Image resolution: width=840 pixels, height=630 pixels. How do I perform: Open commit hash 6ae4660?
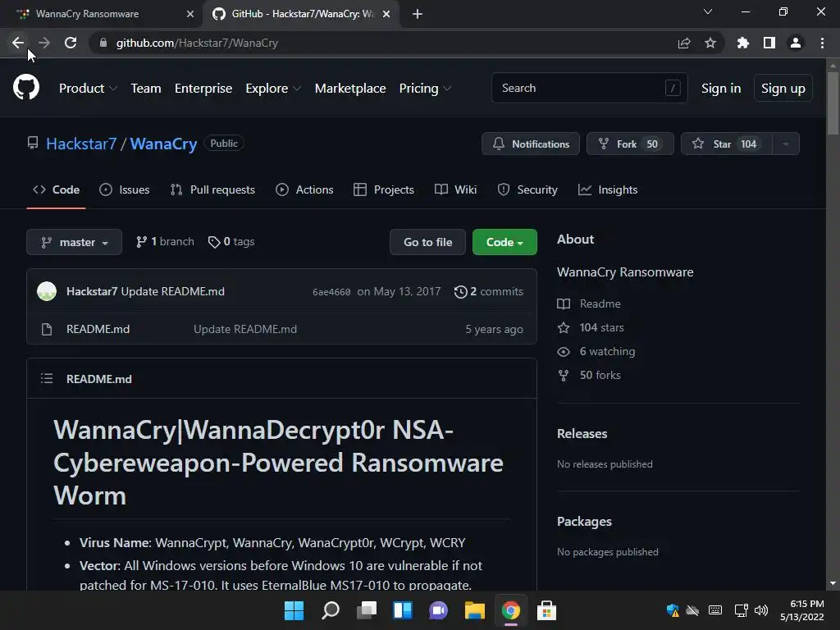(x=331, y=292)
